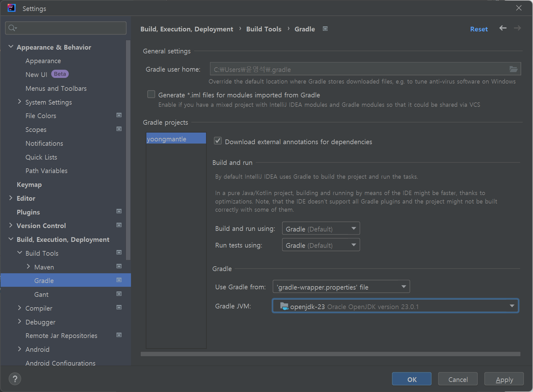
Task: Click the project icon beside Plugins
Action: pyautogui.click(x=119, y=211)
